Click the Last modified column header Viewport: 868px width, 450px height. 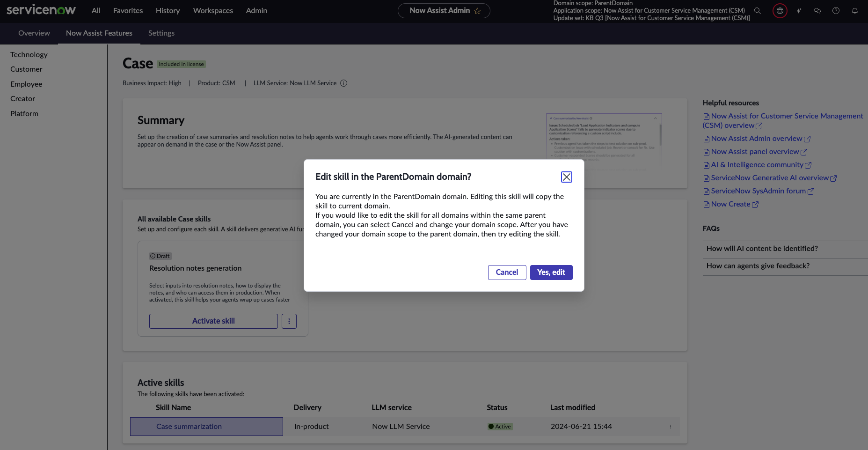pyautogui.click(x=573, y=408)
